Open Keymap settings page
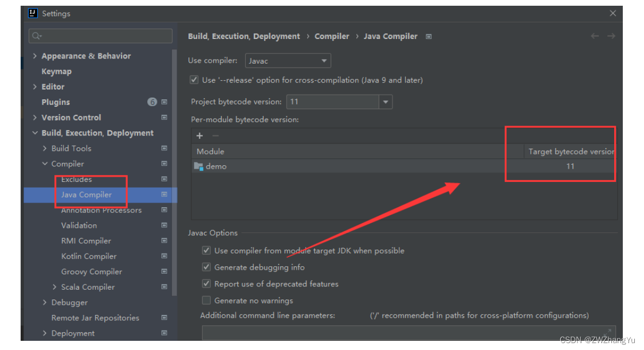Screen dimensions: 644x350 (x=56, y=72)
